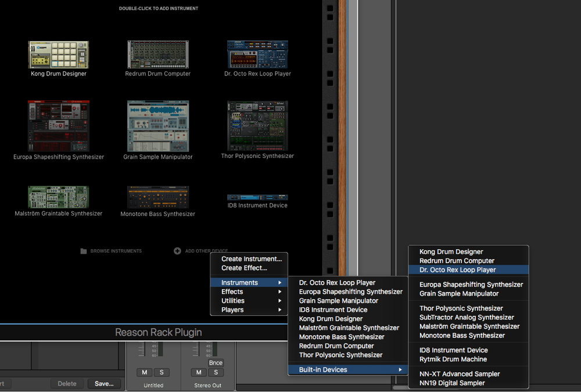The width and height of the screenshot is (581, 392).
Task: Choose the Redrum Drum Computer device image
Action: click(158, 55)
